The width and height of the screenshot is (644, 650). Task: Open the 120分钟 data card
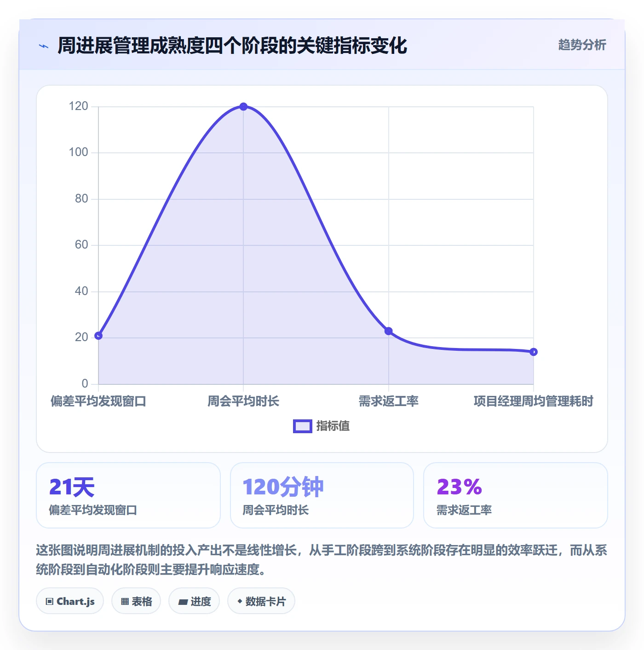click(x=322, y=495)
